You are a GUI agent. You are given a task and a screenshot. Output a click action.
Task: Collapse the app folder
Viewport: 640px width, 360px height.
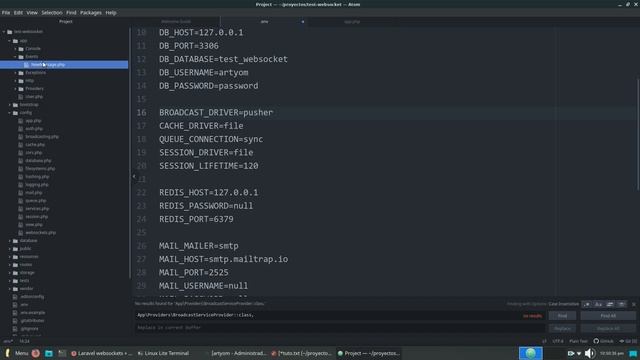(x=10, y=41)
